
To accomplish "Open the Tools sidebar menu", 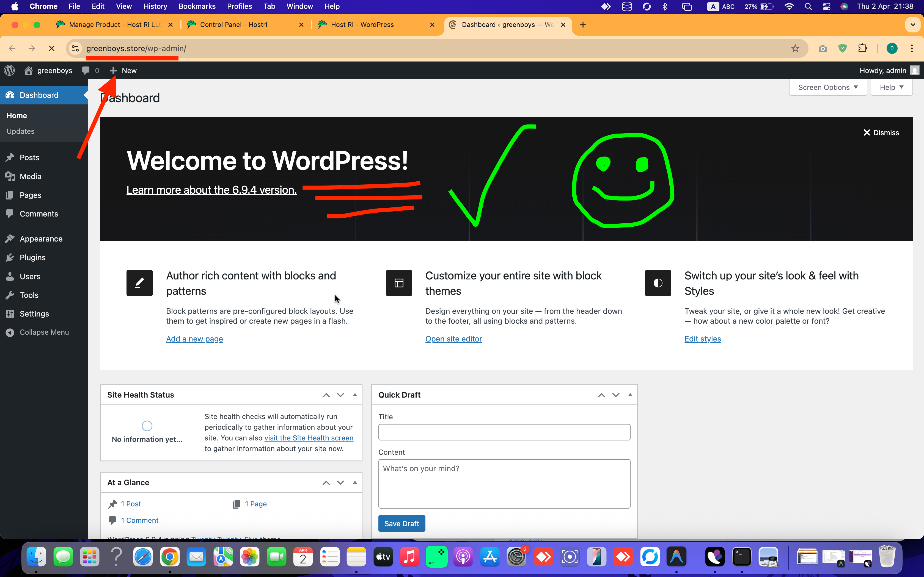I will [x=29, y=295].
